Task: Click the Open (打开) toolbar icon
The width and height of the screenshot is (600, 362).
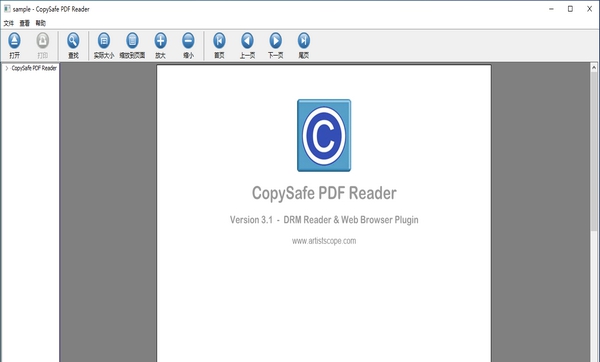Action: click(15, 41)
